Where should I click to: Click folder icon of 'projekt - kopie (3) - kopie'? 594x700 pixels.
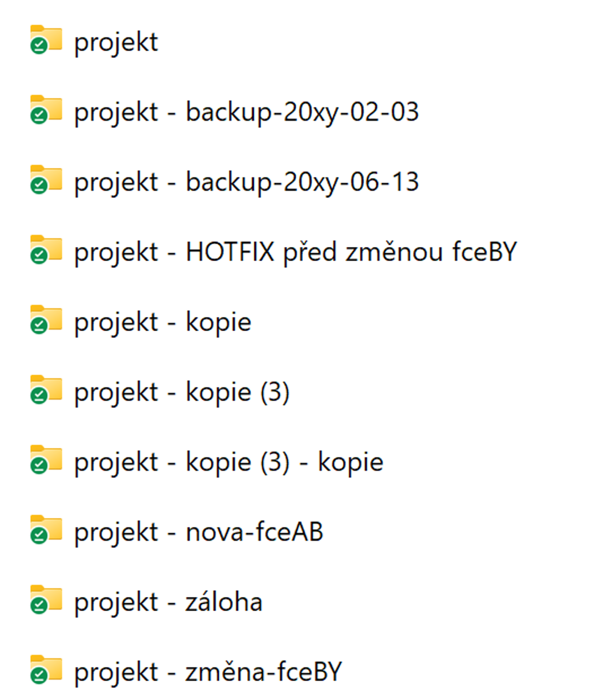(46, 460)
